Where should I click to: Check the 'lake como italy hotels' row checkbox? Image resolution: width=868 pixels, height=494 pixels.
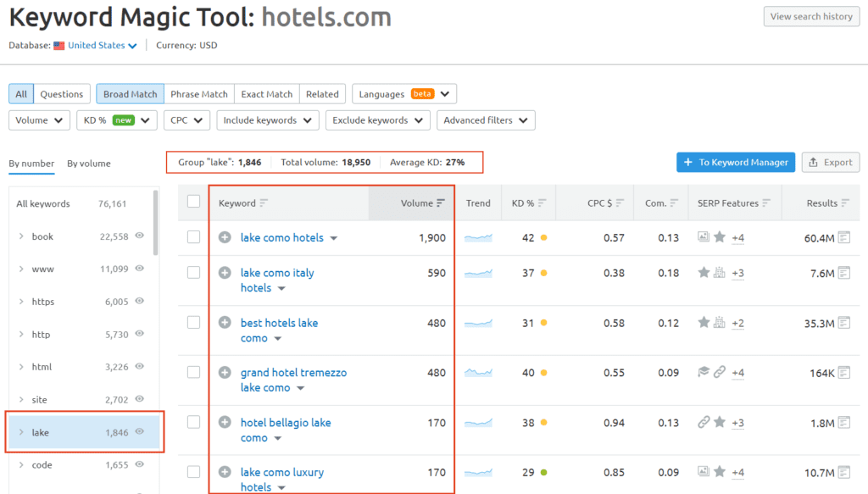193,272
